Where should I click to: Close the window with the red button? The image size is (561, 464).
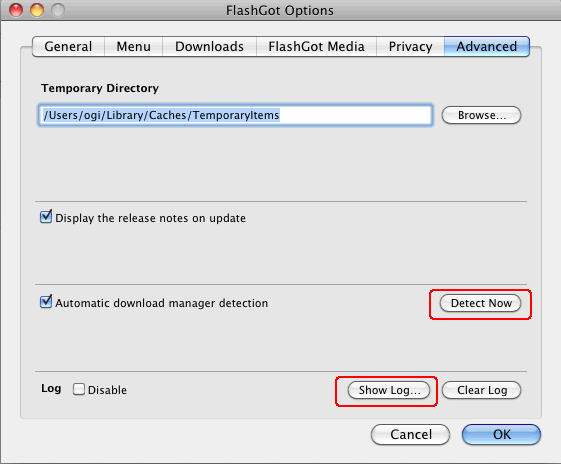pos(16,10)
